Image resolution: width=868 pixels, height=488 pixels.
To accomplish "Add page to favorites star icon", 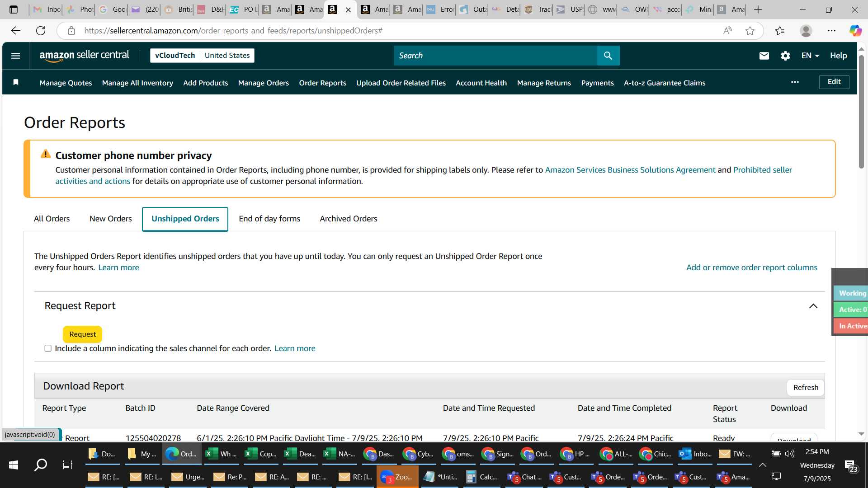I will pos(750,31).
